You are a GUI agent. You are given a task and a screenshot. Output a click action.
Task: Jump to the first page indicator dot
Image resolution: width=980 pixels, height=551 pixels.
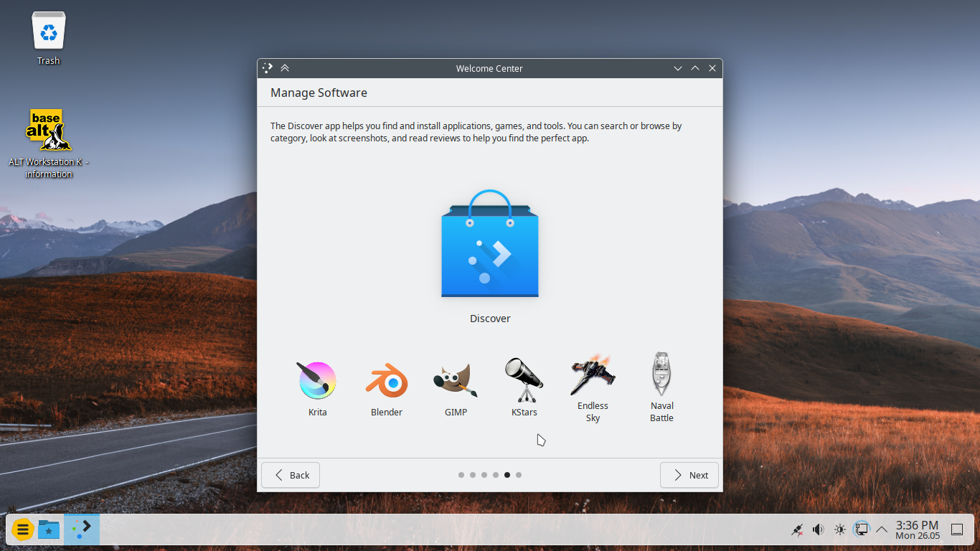461,475
